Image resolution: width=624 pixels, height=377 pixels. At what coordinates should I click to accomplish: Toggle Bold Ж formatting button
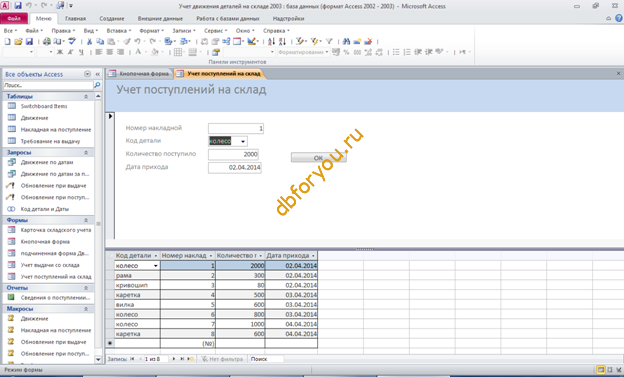coord(60,52)
